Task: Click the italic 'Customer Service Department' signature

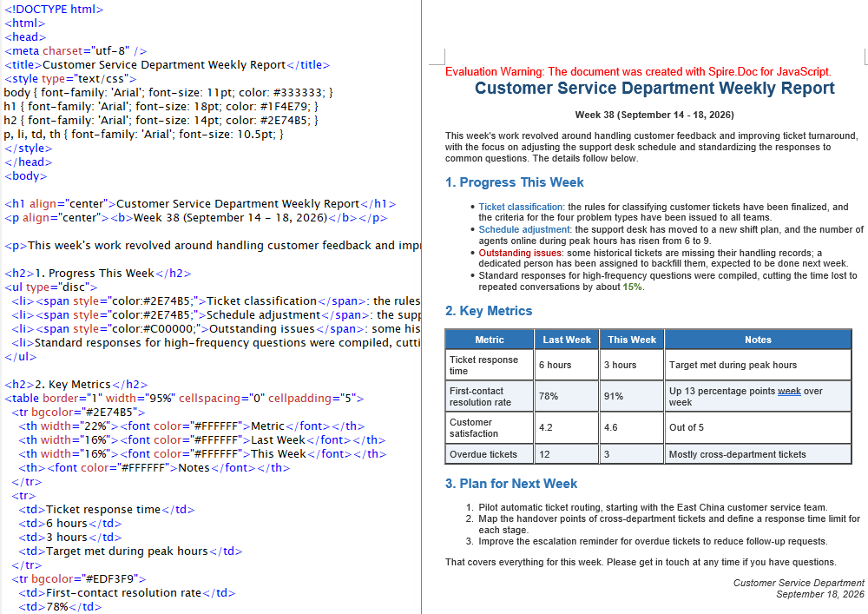Action: (799, 583)
